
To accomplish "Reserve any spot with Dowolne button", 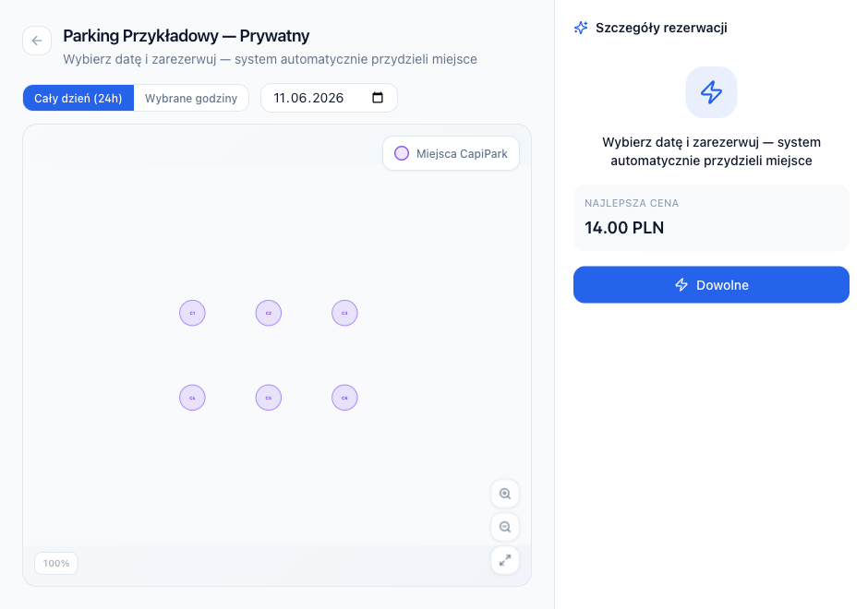I will 711,285.
